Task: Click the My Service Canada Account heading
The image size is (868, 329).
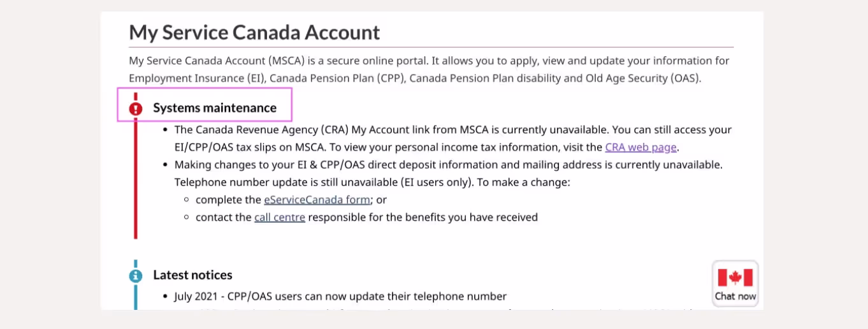Action: point(254,32)
